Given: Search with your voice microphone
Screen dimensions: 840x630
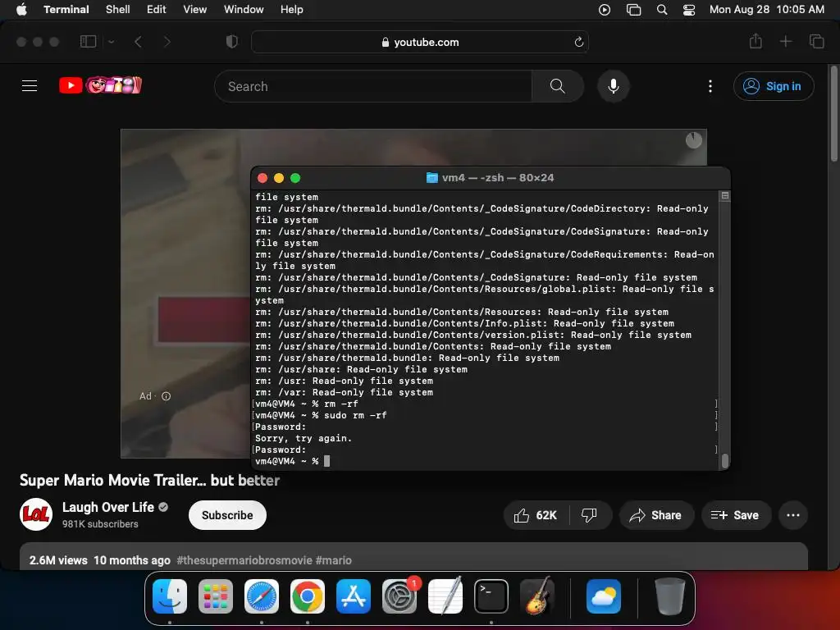Looking at the screenshot, I should click(x=614, y=86).
